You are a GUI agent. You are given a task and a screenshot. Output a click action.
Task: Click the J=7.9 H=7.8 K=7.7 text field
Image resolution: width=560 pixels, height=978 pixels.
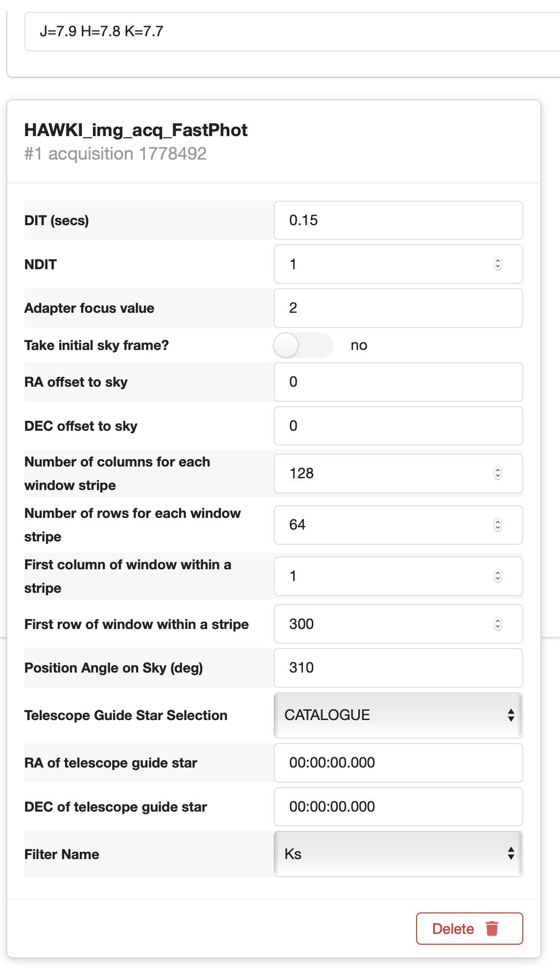pyautogui.click(x=294, y=32)
